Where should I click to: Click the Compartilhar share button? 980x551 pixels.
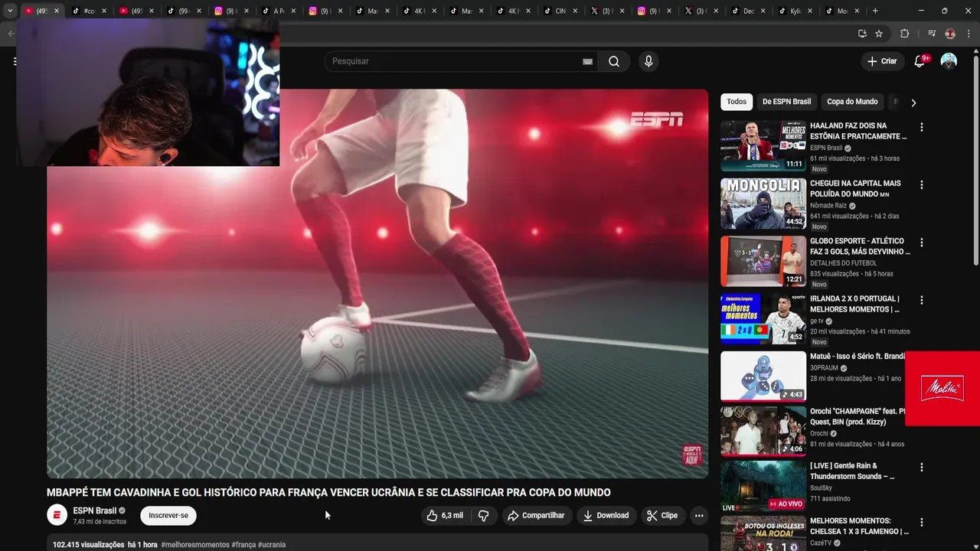(536, 516)
